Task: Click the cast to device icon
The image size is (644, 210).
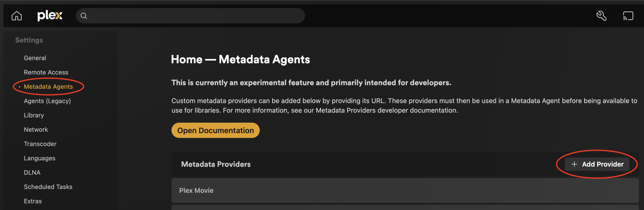Action: [628, 16]
